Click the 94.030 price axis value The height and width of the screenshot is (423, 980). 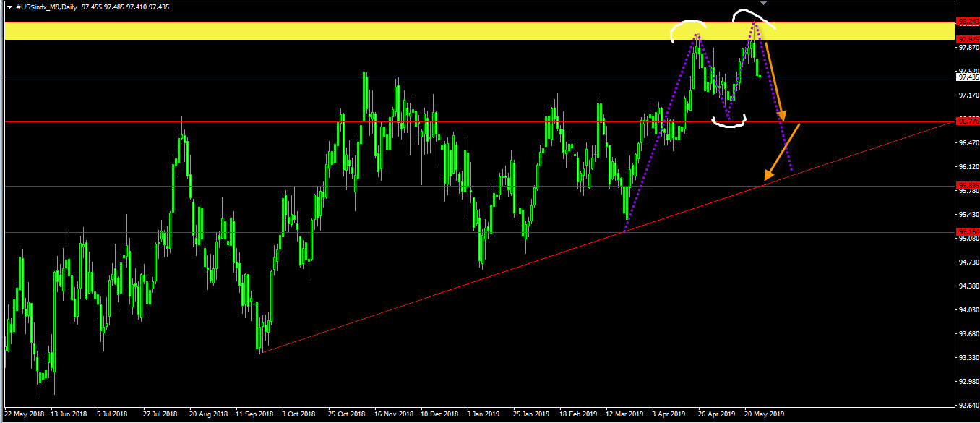coord(968,309)
